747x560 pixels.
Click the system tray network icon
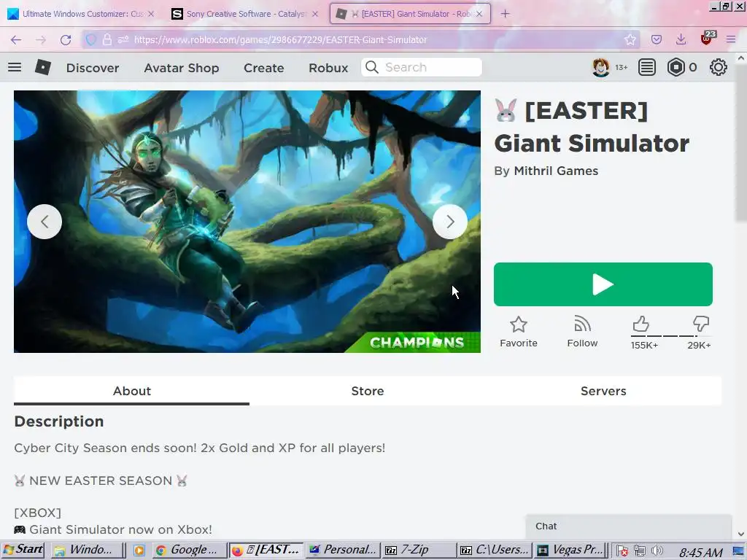639,551
